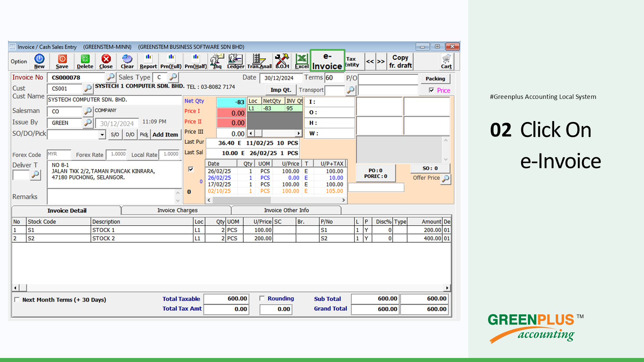Viewport: 644px width, 362px height.
Task: Click the Salesman search magnifier
Action: [x=88, y=111]
